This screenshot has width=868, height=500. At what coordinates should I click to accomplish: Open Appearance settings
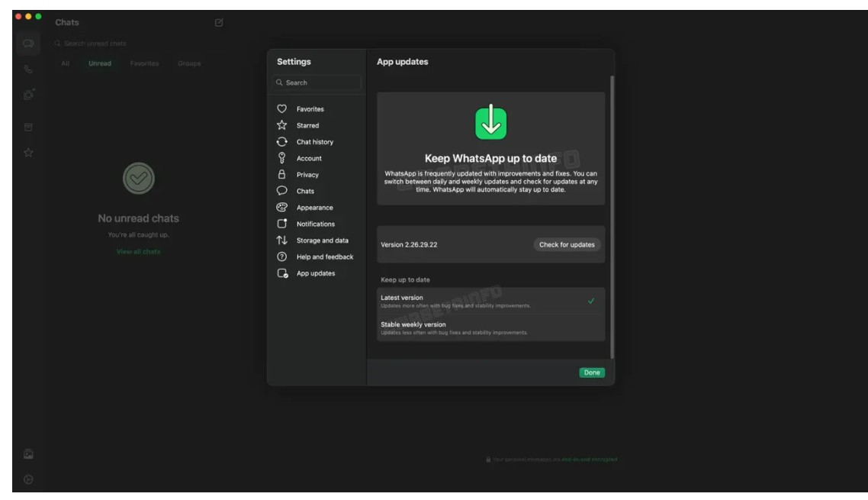317,208
